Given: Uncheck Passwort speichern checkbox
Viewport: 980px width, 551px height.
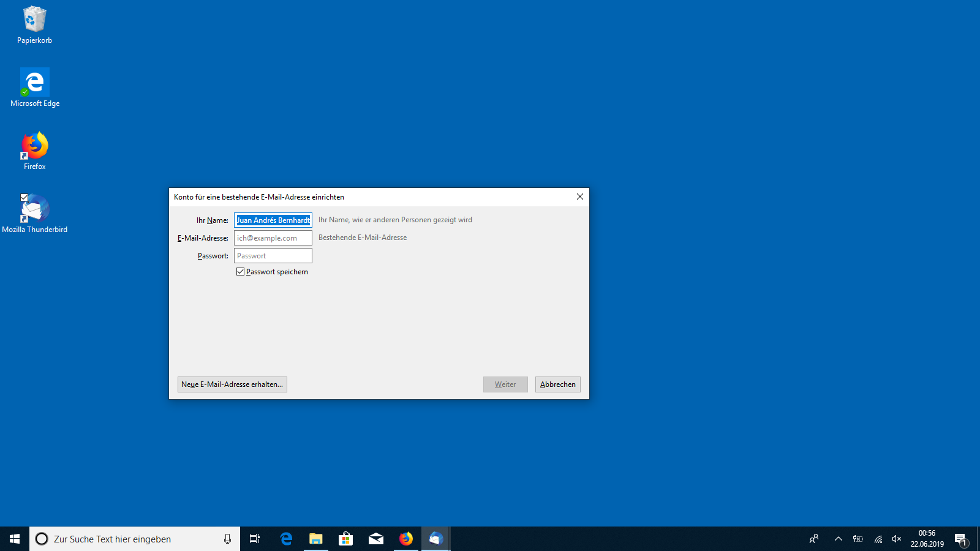Looking at the screenshot, I should pyautogui.click(x=241, y=272).
